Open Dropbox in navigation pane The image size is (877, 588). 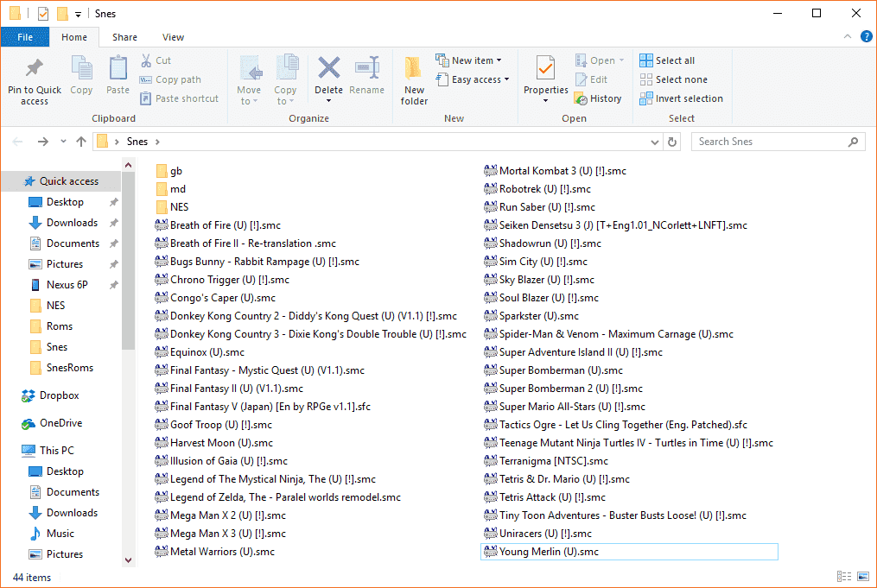pyautogui.click(x=50, y=395)
